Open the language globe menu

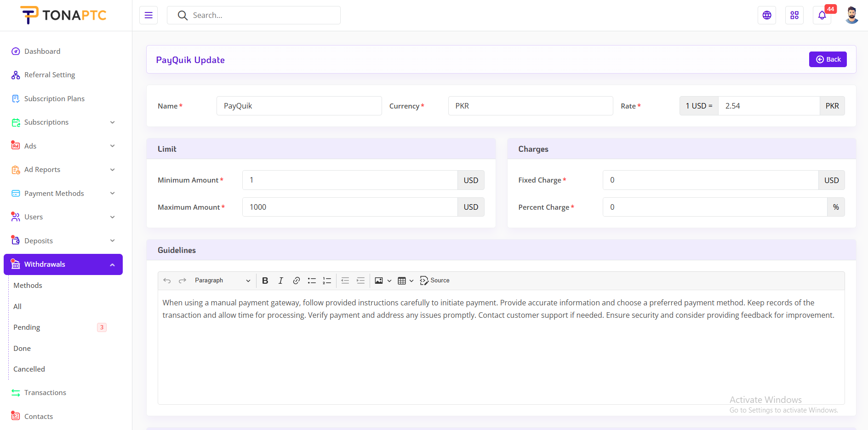(x=767, y=15)
